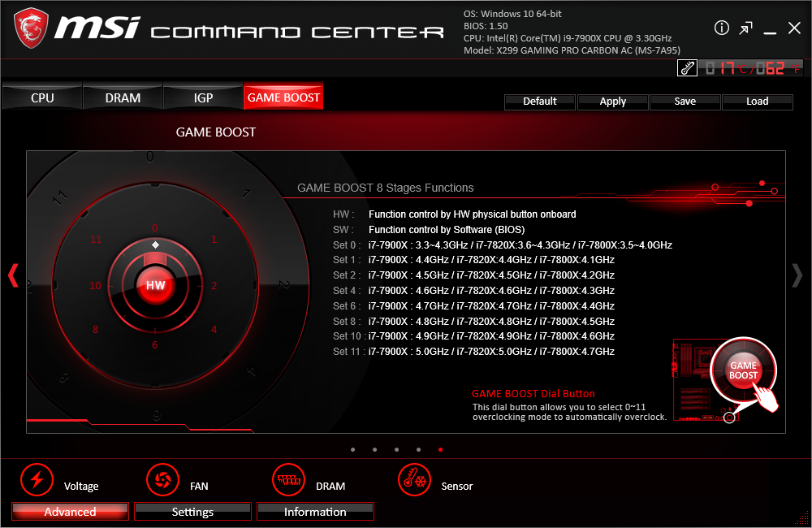Select stage 2 on the boost dial
This screenshot has height=528, width=812.
pos(214,285)
